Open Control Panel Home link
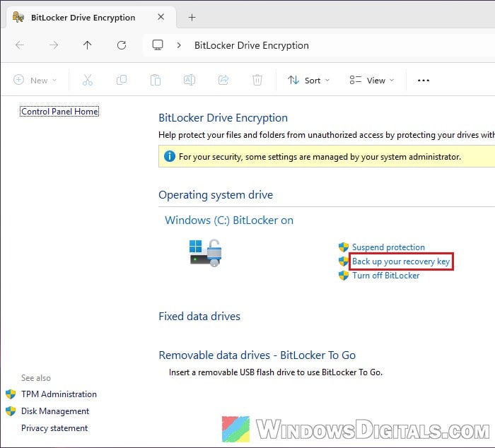 coord(59,112)
